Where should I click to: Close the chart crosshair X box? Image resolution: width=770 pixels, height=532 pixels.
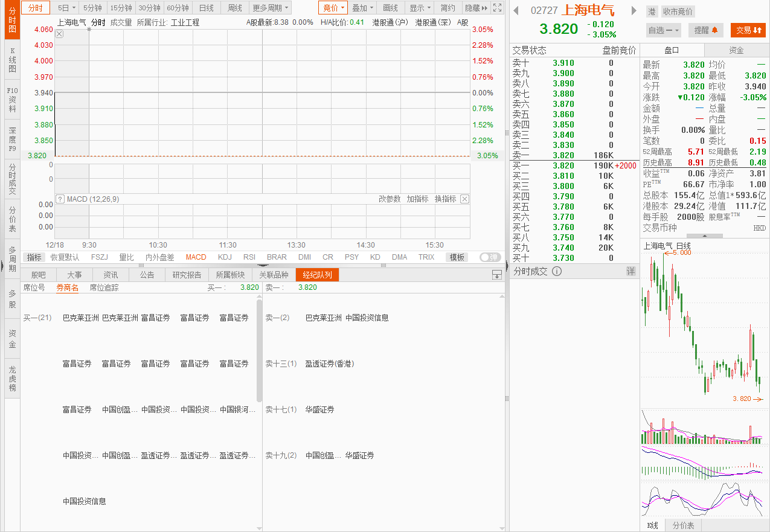pyautogui.click(x=59, y=34)
